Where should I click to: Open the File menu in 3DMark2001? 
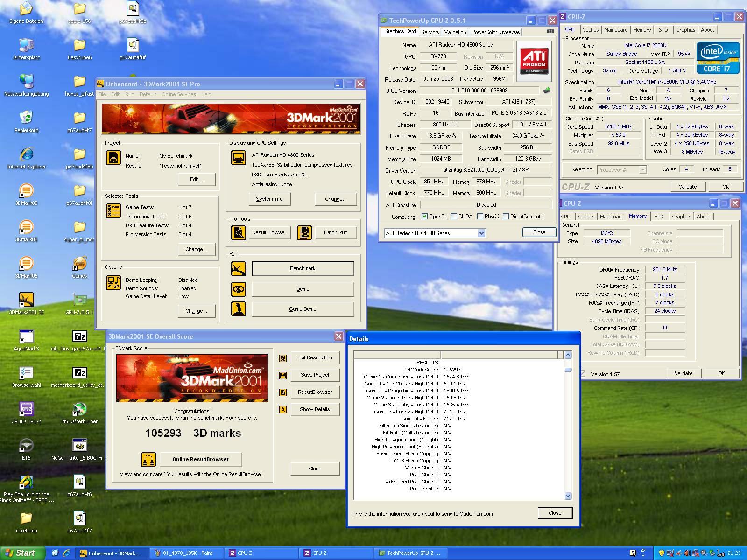click(102, 94)
